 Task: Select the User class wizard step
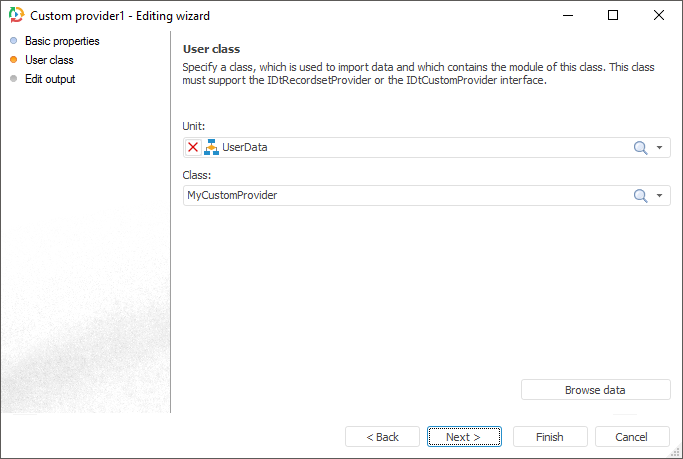tap(49, 60)
